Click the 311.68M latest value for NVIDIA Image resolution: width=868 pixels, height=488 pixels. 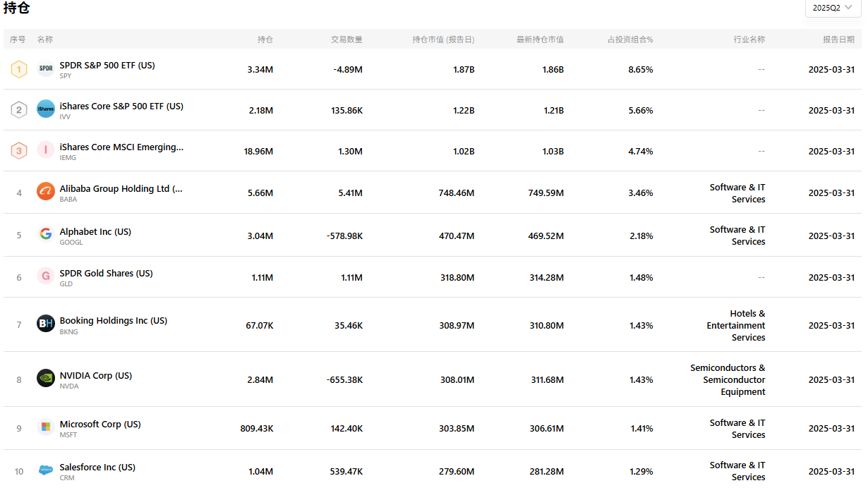547,380
